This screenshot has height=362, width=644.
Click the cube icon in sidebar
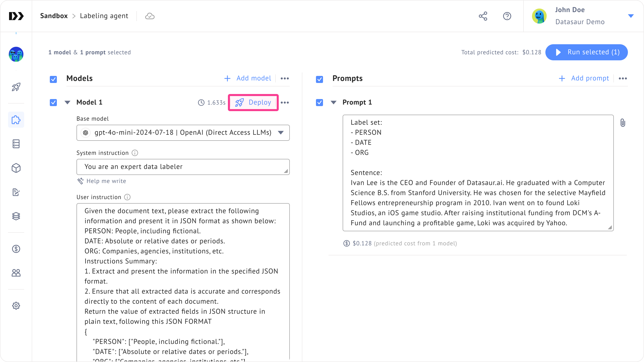point(16,168)
